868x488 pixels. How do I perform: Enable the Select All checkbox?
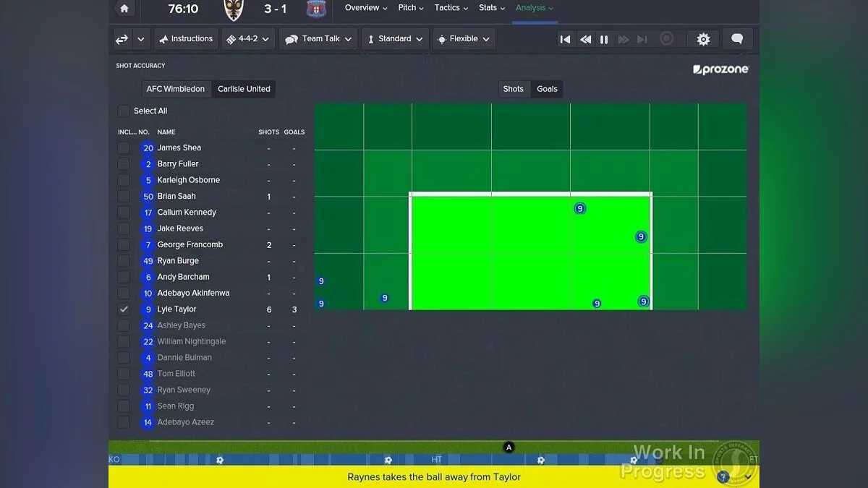124,111
